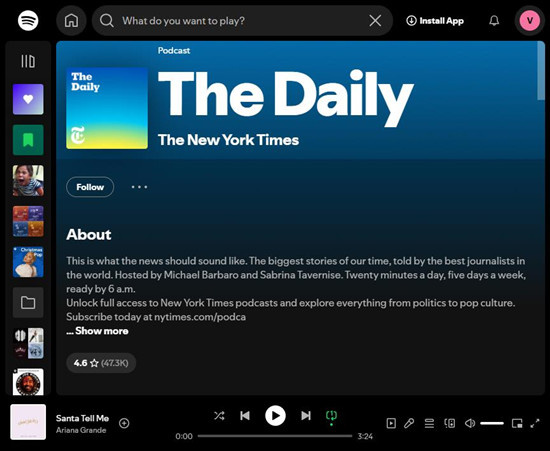
Task: Click The Daily podcast cover art
Action: (107, 108)
